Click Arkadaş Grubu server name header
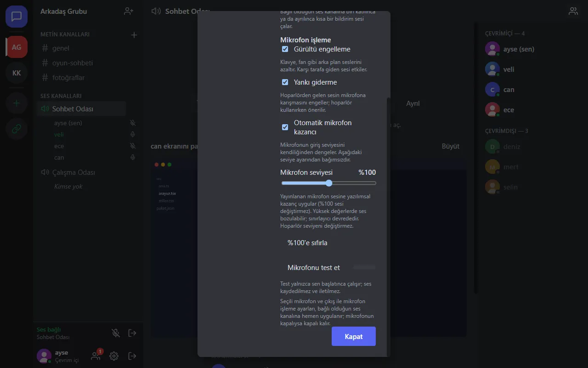The height and width of the screenshot is (368, 588). 63,11
